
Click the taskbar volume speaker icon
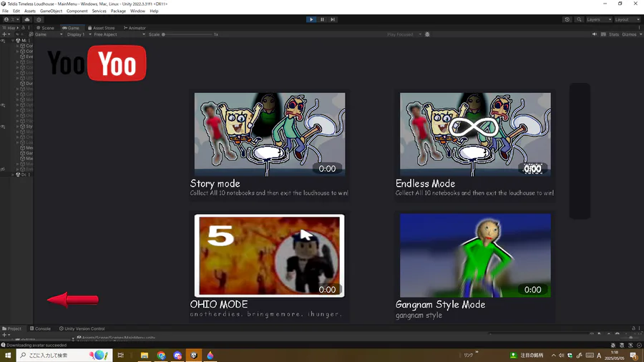pos(562,356)
